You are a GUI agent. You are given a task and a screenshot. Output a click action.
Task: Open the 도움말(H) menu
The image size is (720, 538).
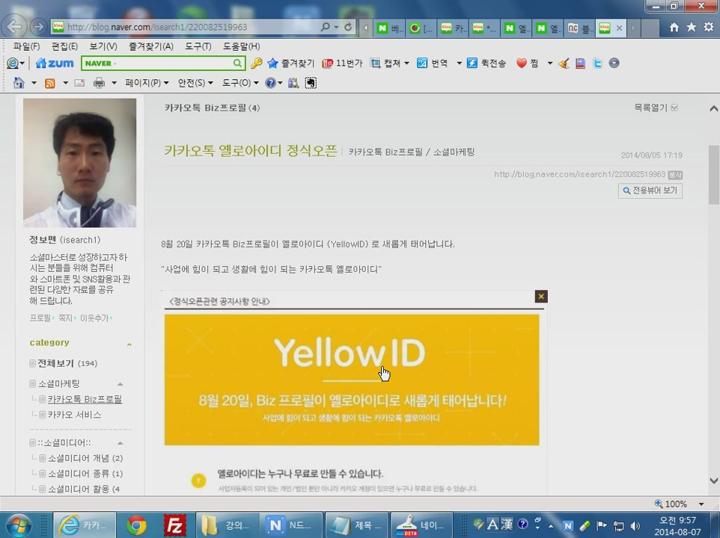click(x=242, y=46)
